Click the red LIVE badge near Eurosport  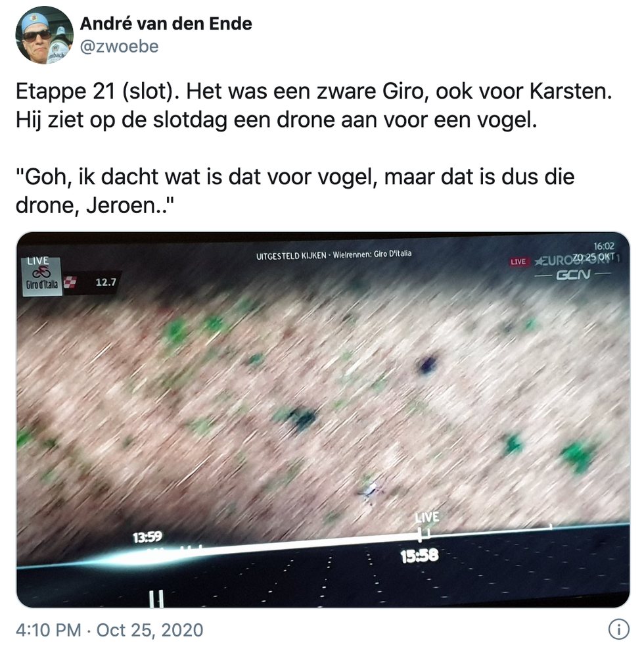pos(518,262)
